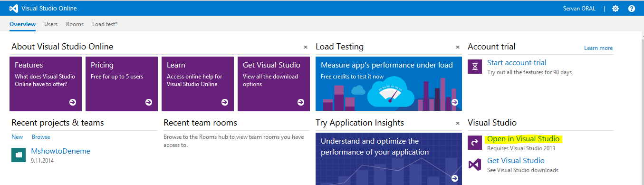Viewport: 644px width, 185px height.
Task: Open help question mark icon
Action: [632, 9]
